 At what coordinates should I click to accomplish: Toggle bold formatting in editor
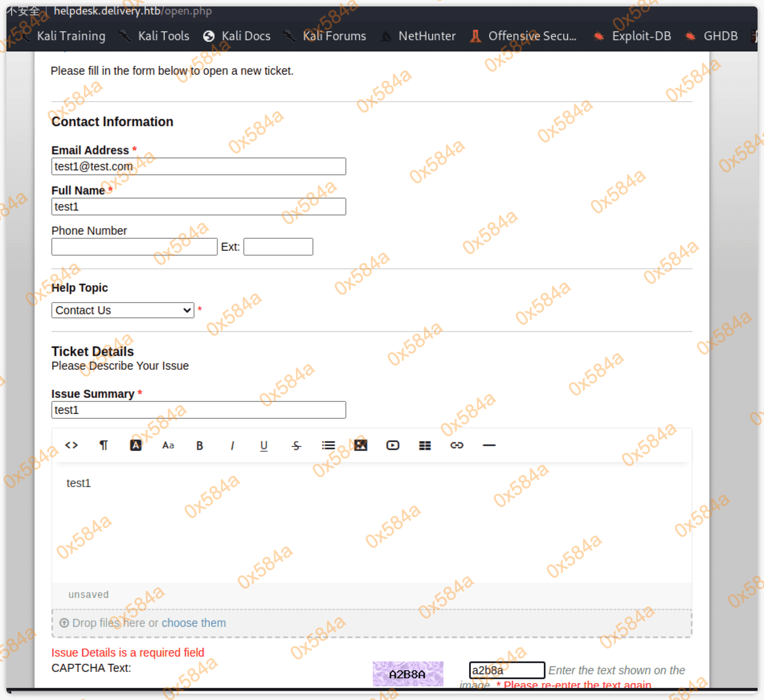tap(200, 445)
